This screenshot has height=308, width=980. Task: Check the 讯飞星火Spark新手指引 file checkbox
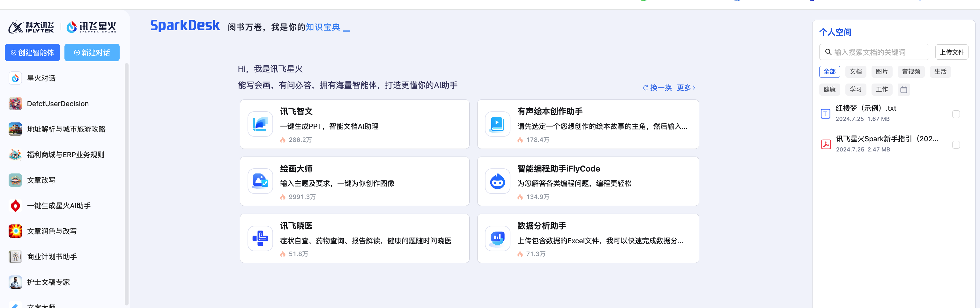[956, 144]
